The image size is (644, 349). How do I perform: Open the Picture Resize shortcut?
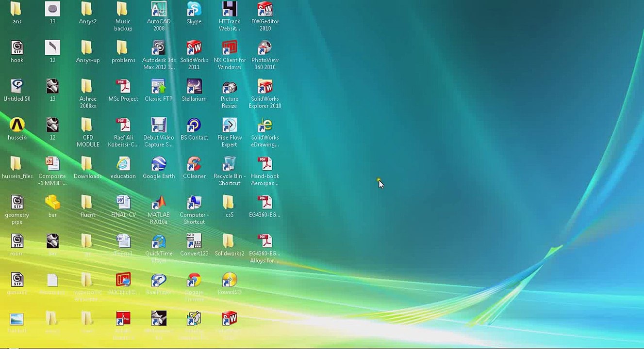pos(230,87)
